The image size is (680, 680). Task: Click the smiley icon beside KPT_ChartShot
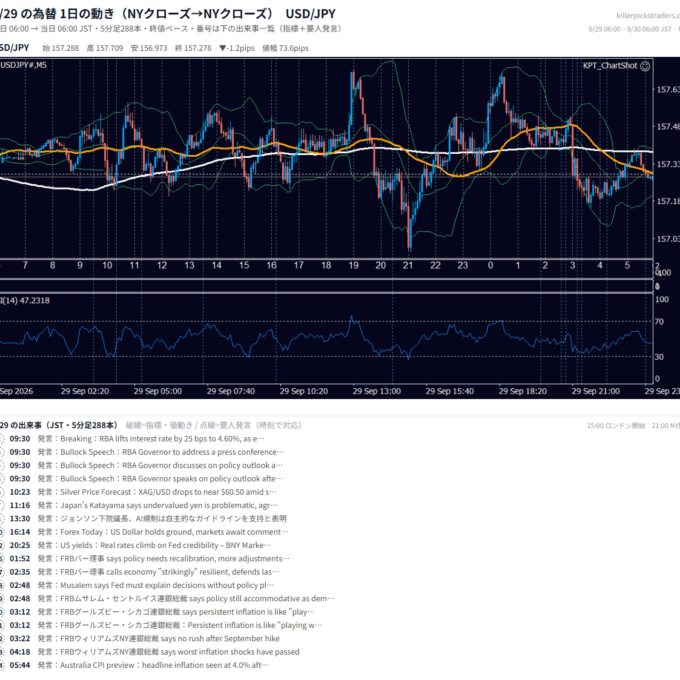tap(645, 66)
